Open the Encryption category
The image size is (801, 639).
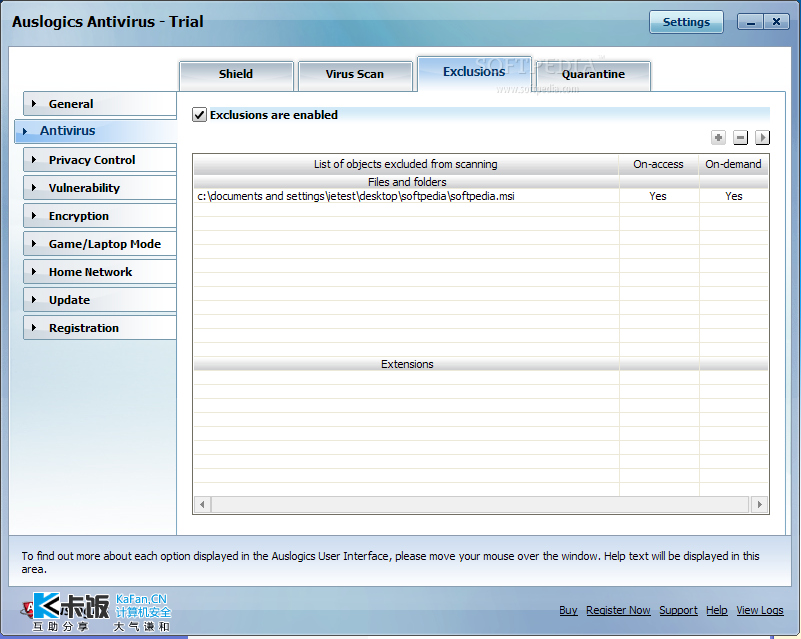100,216
